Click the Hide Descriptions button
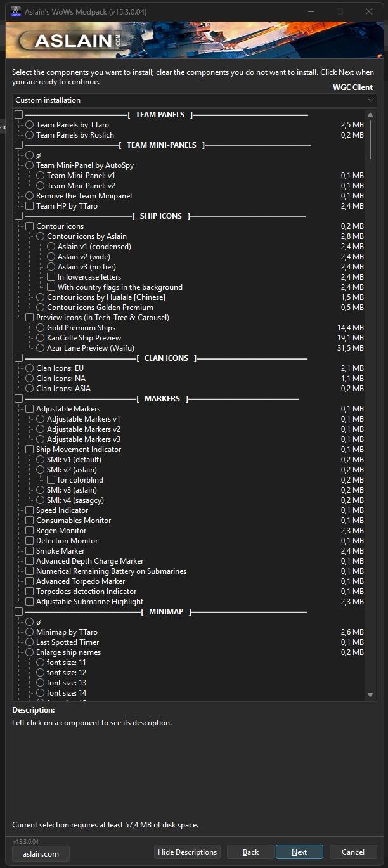This screenshot has height=868, width=388. 188,852
